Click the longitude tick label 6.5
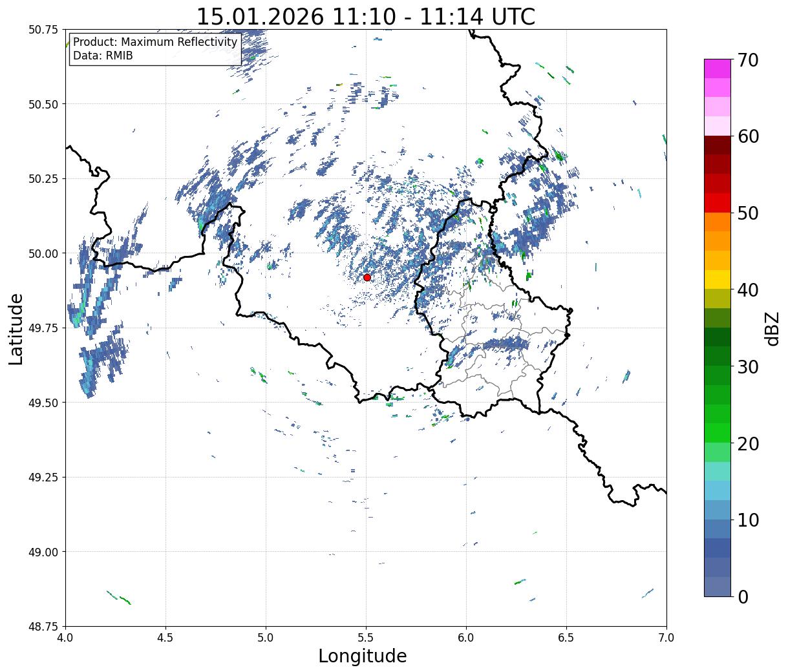788x672 pixels. (x=566, y=638)
